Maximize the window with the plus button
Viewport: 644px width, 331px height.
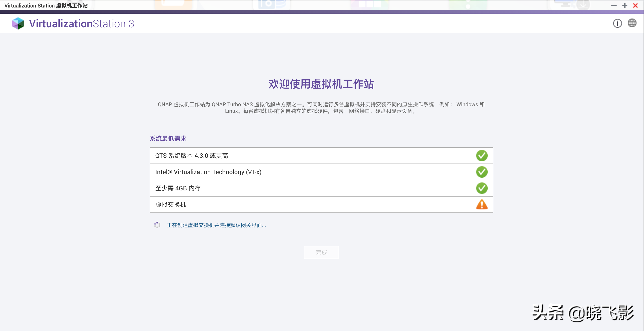(x=624, y=6)
